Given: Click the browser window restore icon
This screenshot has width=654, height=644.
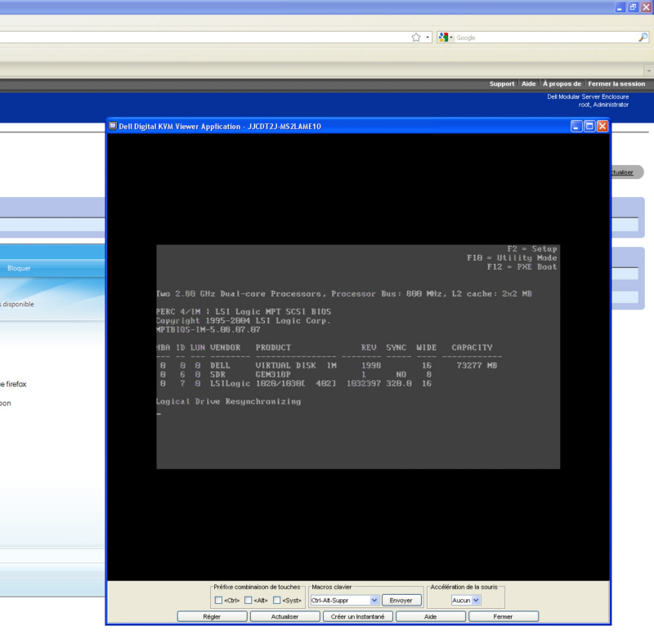Looking at the screenshot, I should [633, 7].
